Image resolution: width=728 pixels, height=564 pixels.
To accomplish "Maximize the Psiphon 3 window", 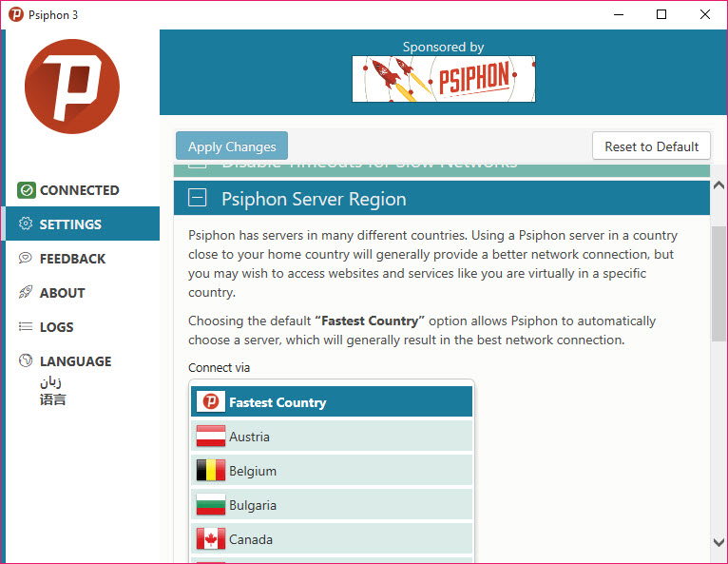I will [661, 14].
